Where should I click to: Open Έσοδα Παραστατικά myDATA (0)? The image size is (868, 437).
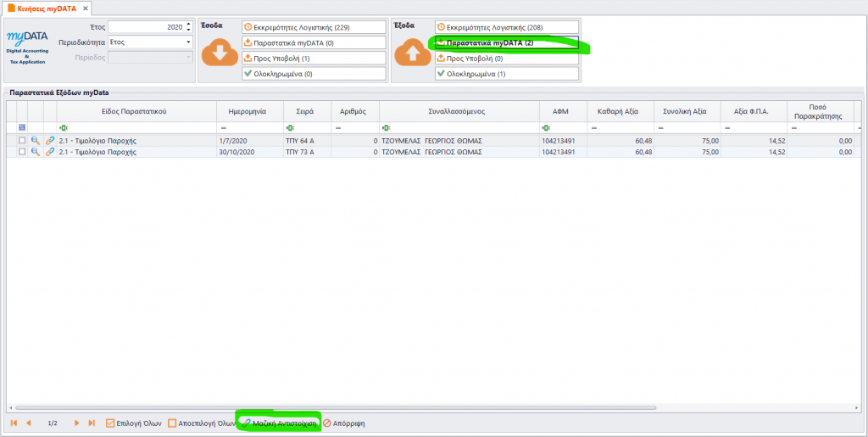coord(314,42)
